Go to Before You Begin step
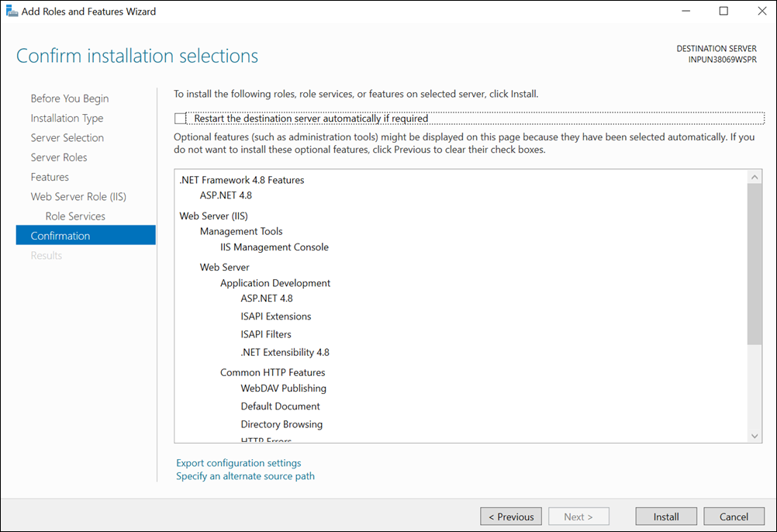 pos(70,98)
